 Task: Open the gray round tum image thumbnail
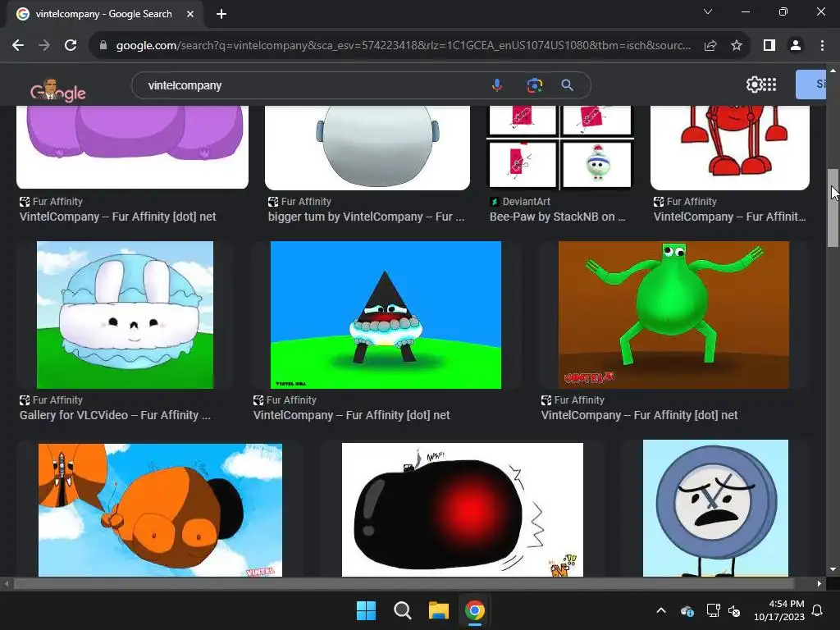[x=367, y=148]
